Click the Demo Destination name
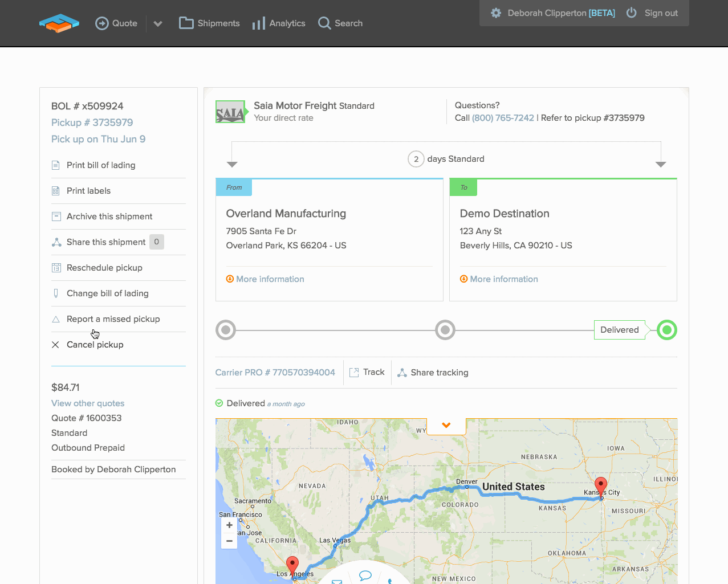This screenshot has height=584, width=728. (505, 214)
